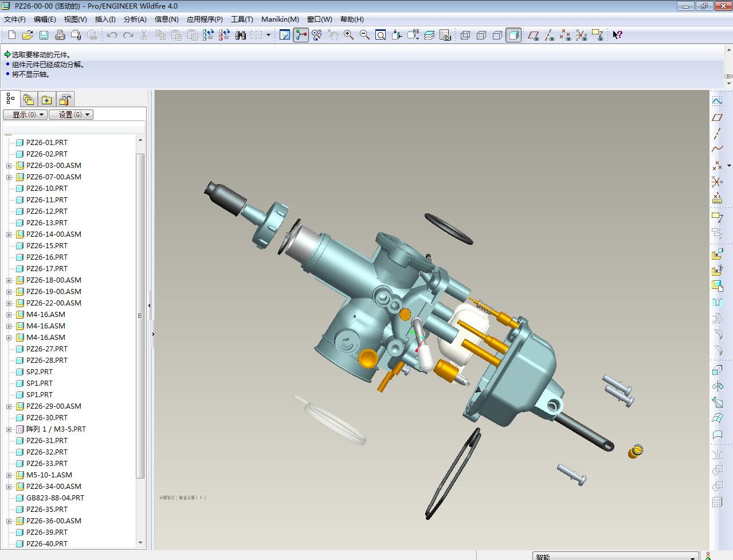Image resolution: width=733 pixels, height=560 pixels.
Task: Print using the printer icon
Action: coord(60,35)
